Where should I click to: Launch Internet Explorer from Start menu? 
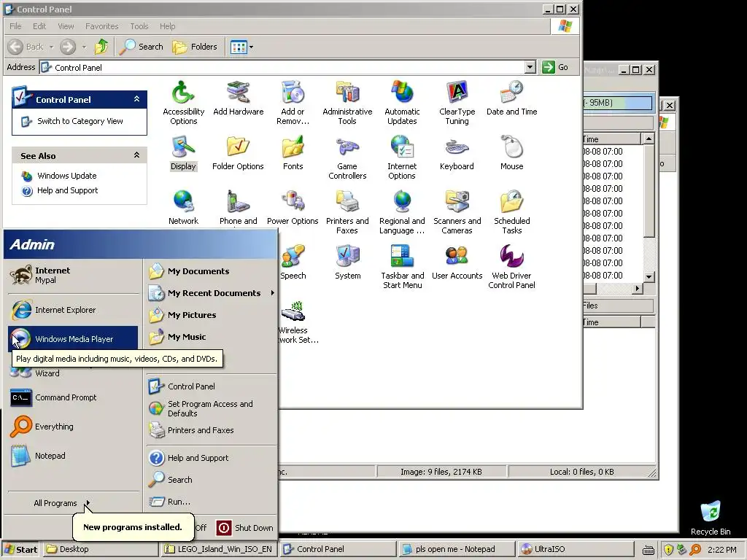pos(74,310)
